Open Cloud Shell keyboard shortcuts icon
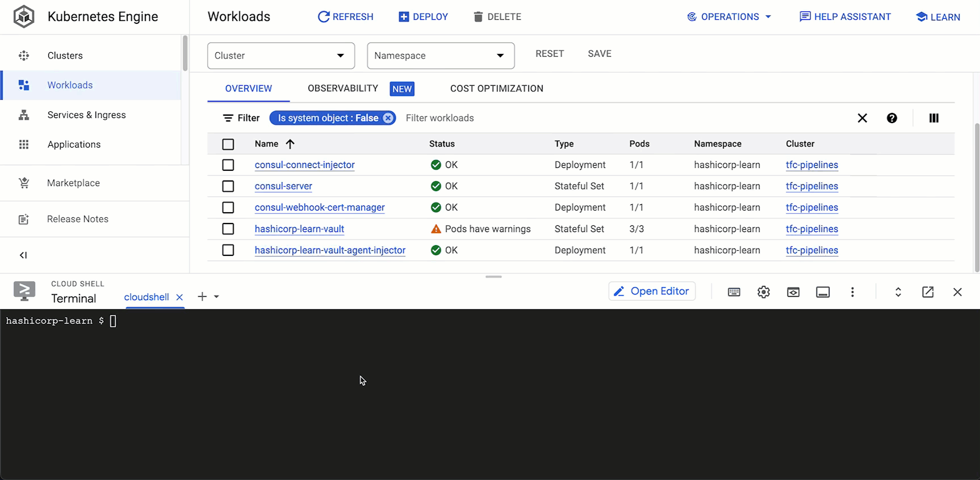980x480 pixels. pos(734,292)
